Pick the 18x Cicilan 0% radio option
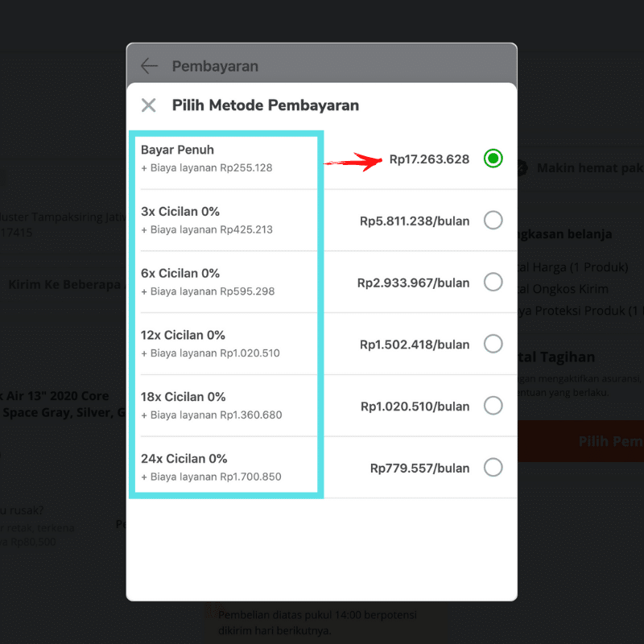 tap(493, 406)
